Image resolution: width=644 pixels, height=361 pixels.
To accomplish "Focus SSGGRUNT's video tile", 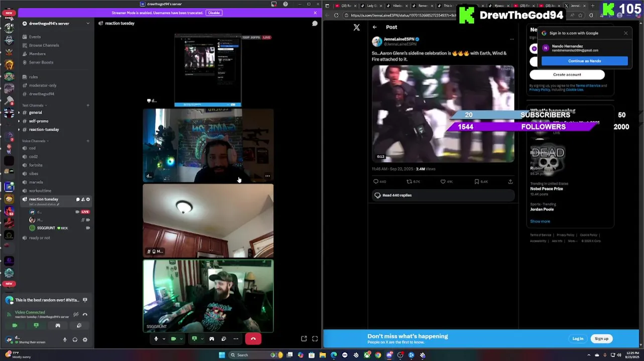I will coord(208,296).
